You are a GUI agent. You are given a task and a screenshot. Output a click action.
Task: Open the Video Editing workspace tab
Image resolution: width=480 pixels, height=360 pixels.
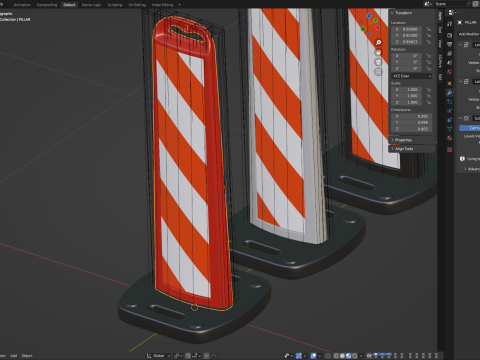click(162, 5)
